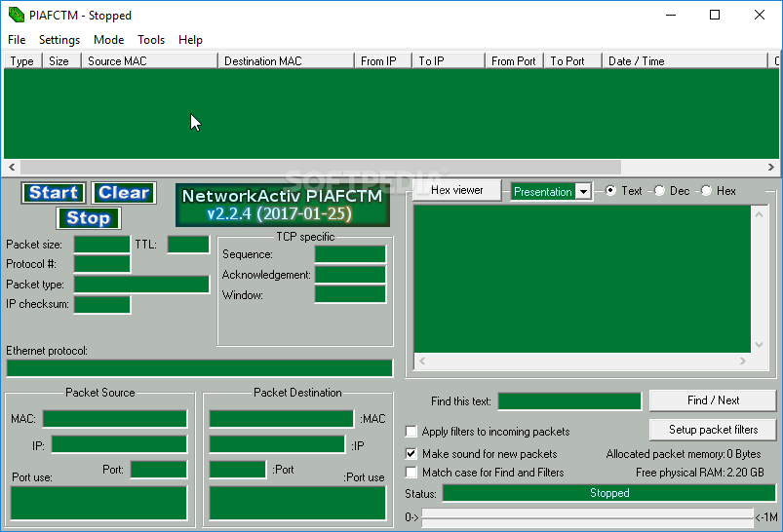This screenshot has height=532, width=783.
Task: Click inside the packet data viewer pane
Action: tap(582, 279)
